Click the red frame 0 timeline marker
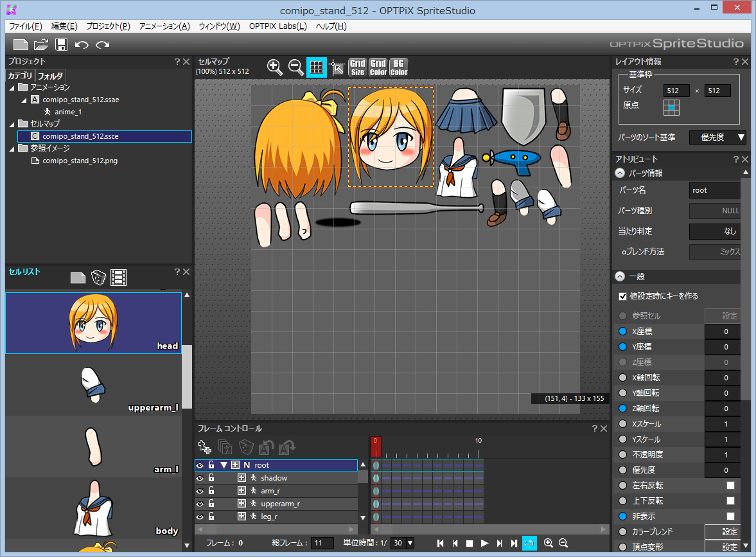756x557 pixels. point(376,446)
